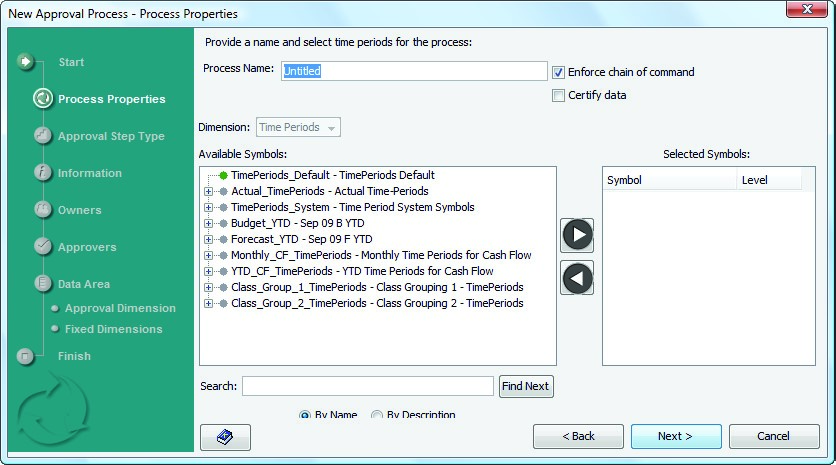Select the Approvers wizard step
Image resolution: width=836 pixels, height=465 pixels.
click(x=87, y=247)
